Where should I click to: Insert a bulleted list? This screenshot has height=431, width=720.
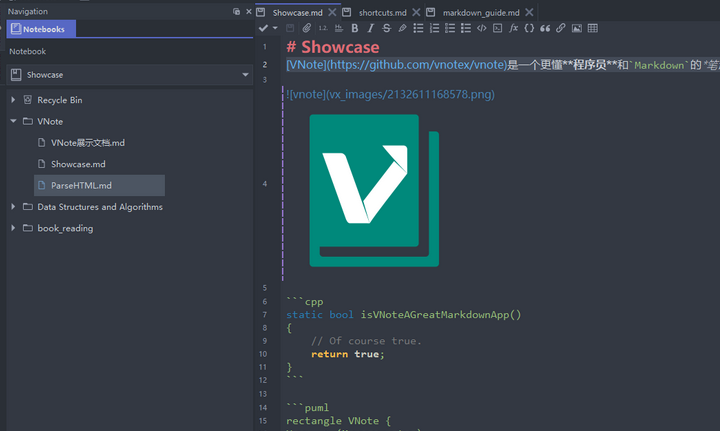tap(418, 28)
